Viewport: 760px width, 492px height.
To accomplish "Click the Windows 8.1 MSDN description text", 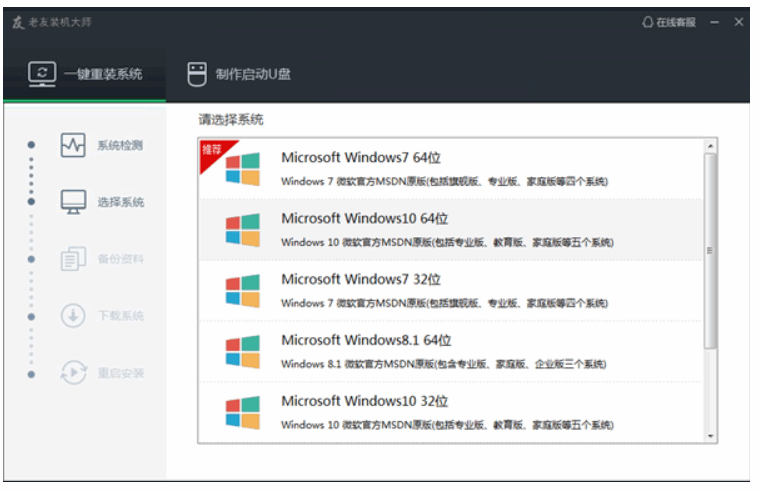I will [x=443, y=364].
